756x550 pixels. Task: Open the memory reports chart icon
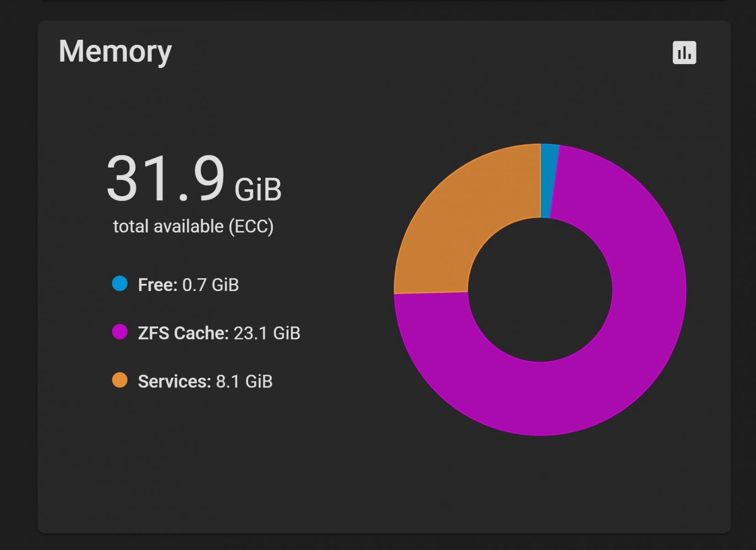[684, 52]
